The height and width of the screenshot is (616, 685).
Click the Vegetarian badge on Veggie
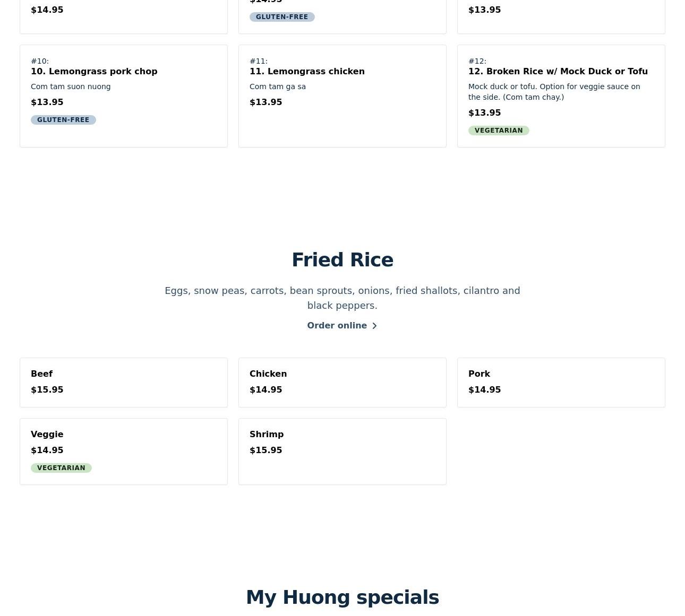coord(61,468)
